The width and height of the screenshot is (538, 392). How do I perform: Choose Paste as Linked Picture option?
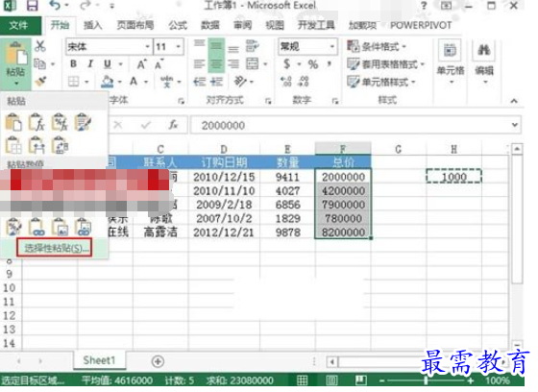83,227
